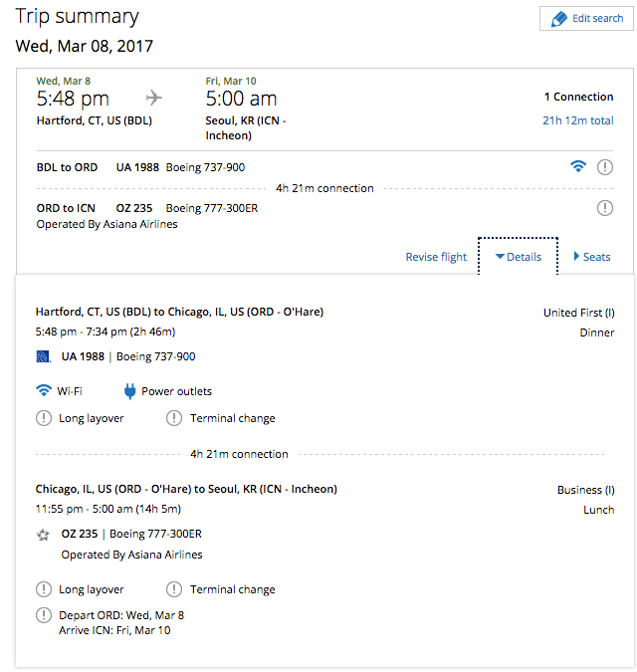Click the Long layover alert icon under OZ 235

(44, 589)
